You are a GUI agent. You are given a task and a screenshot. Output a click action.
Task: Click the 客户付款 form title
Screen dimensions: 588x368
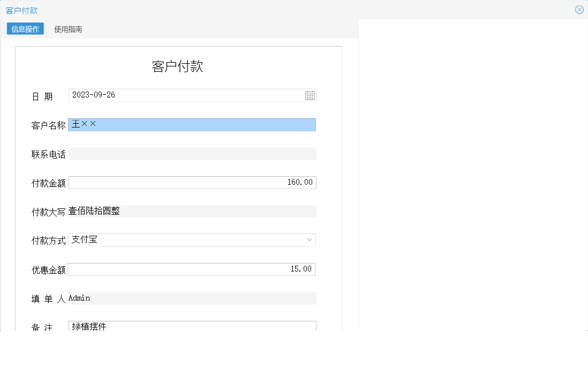[x=178, y=67]
